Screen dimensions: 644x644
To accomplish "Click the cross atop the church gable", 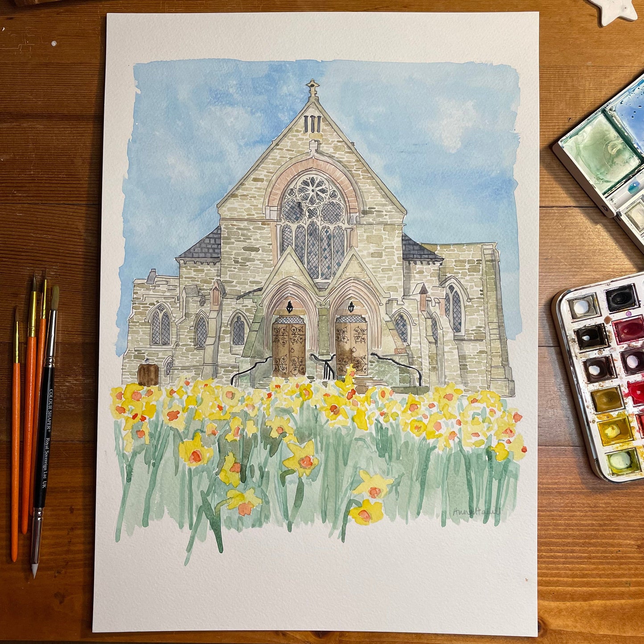I will tap(313, 88).
